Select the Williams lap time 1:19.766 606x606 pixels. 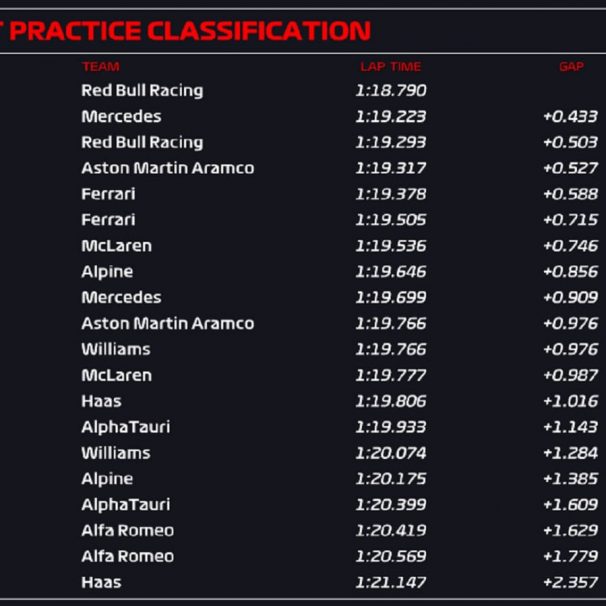point(391,349)
